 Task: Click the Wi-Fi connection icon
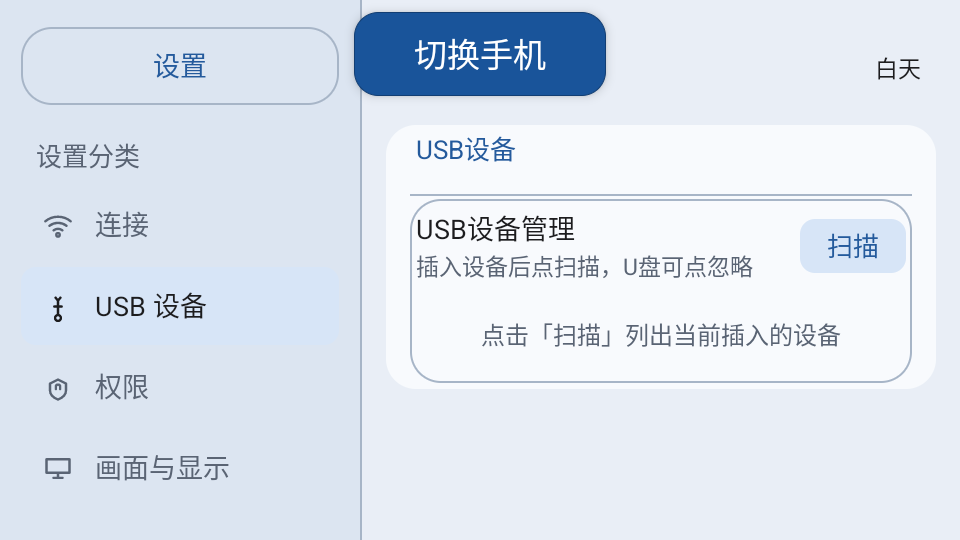(58, 226)
